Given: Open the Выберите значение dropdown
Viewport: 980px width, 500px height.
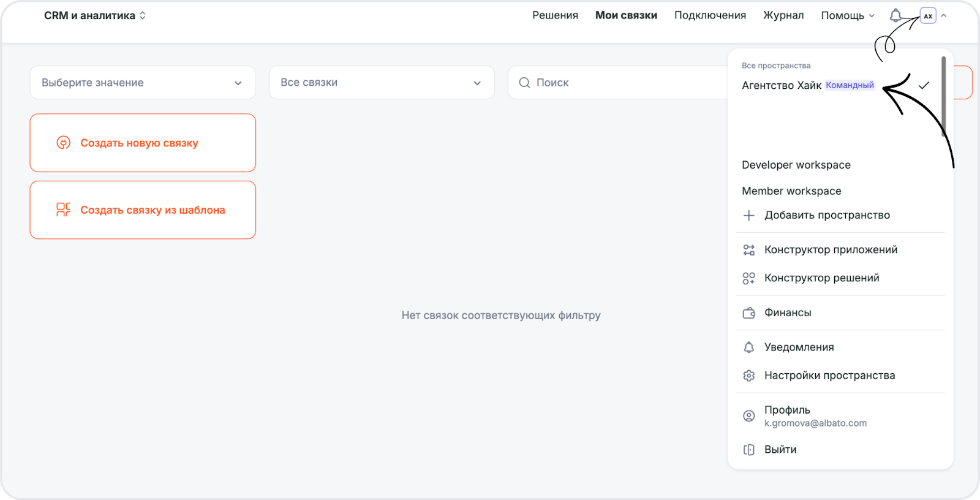Looking at the screenshot, I should click(143, 83).
